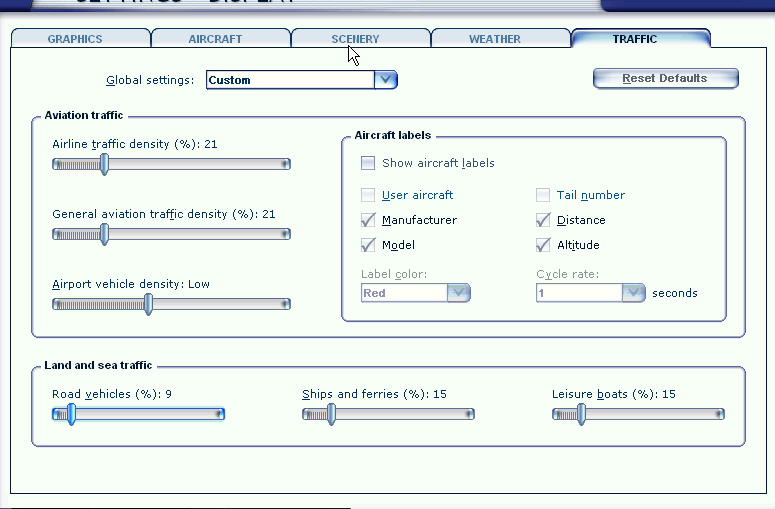Open the Cycle rate dropdown
Screen dimensions: 775x509
click(x=633, y=293)
